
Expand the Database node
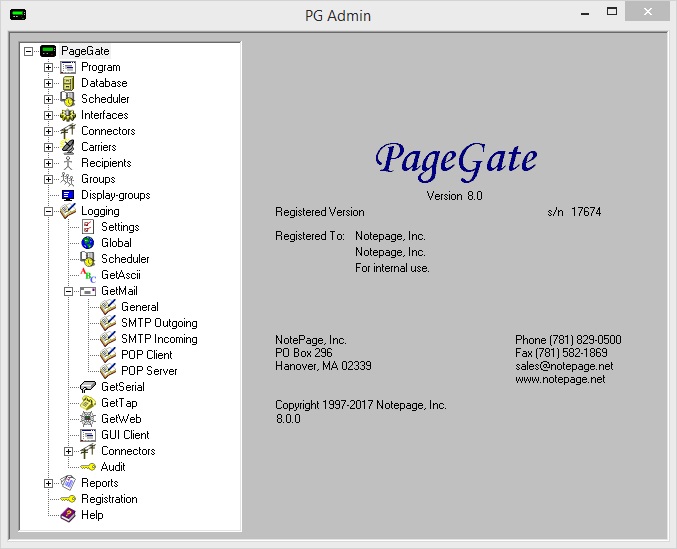tap(48, 83)
